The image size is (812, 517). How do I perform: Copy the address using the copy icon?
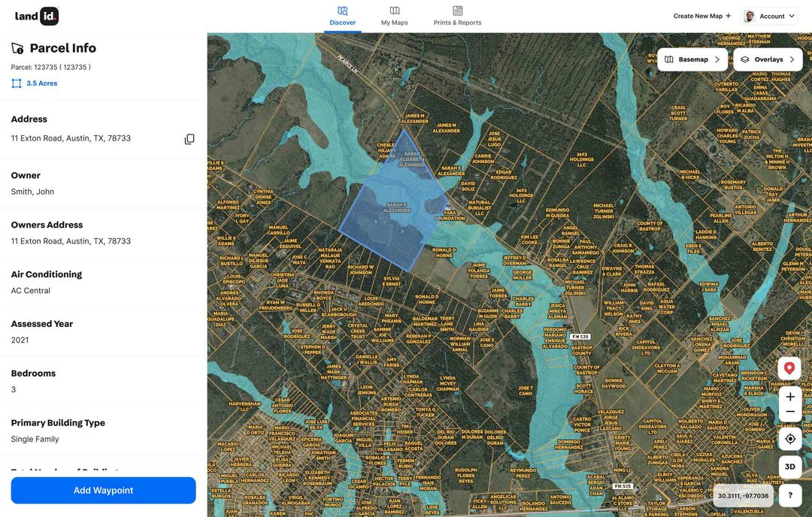point(189,138)
